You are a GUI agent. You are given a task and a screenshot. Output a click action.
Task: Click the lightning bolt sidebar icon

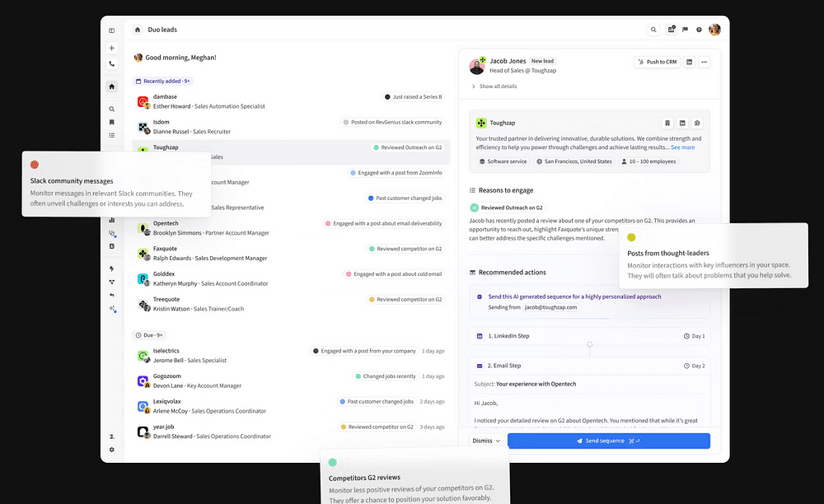click(111, 268)
